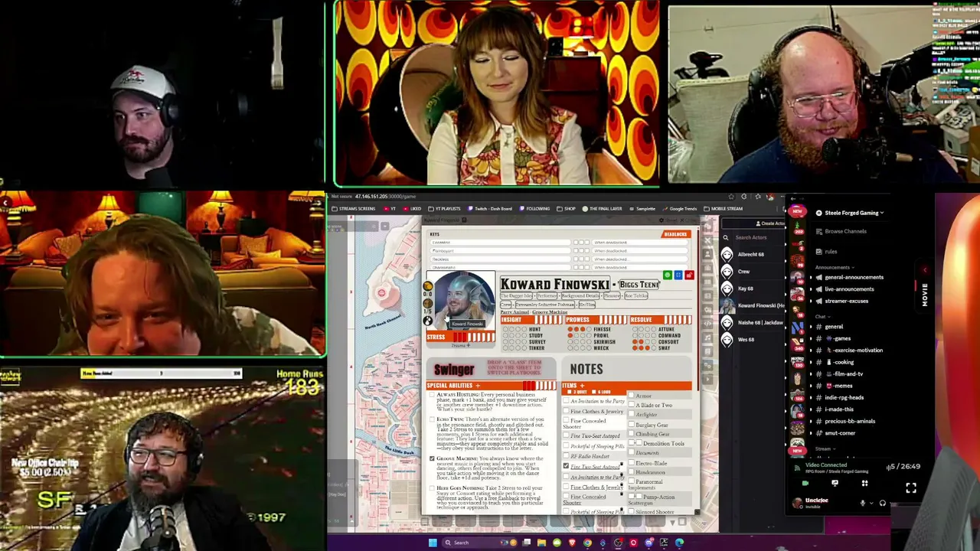Click the fullscreen icon in Discord panel
The width and height of the screenshot is (980, 551).
[911, 487]
